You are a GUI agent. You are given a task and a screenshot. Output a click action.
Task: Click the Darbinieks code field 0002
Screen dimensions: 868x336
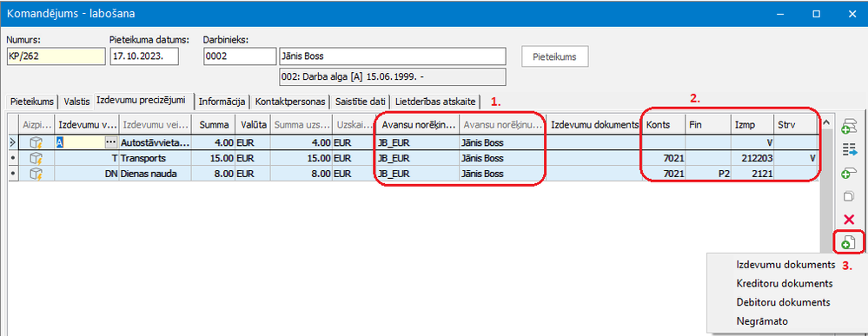pyautogui.click(x=240, y=56)
